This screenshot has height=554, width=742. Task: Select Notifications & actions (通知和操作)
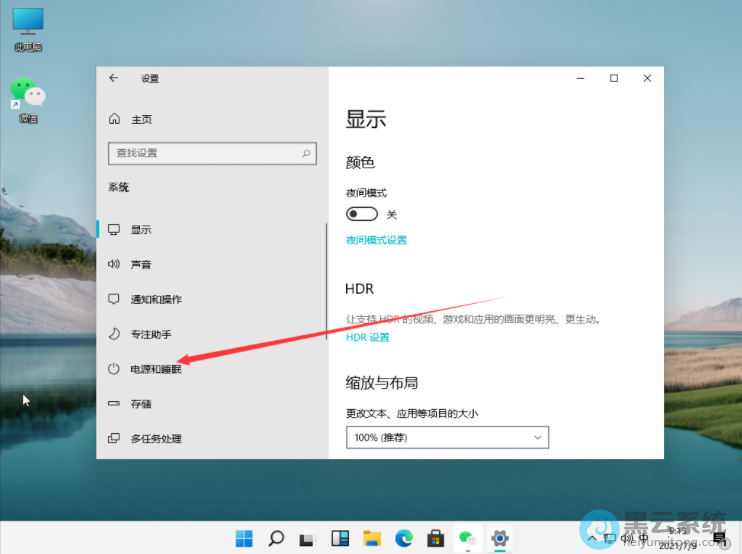pos(155,299)
